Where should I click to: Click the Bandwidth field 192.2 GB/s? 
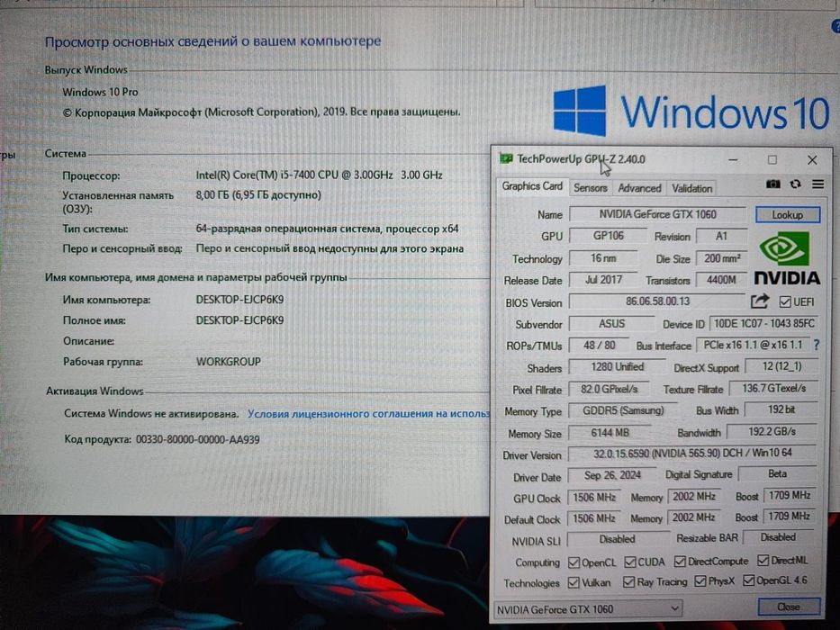pos(772,431)
